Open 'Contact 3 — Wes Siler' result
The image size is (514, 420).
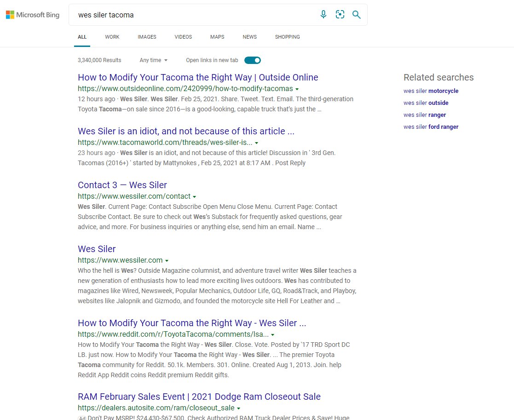122,185
